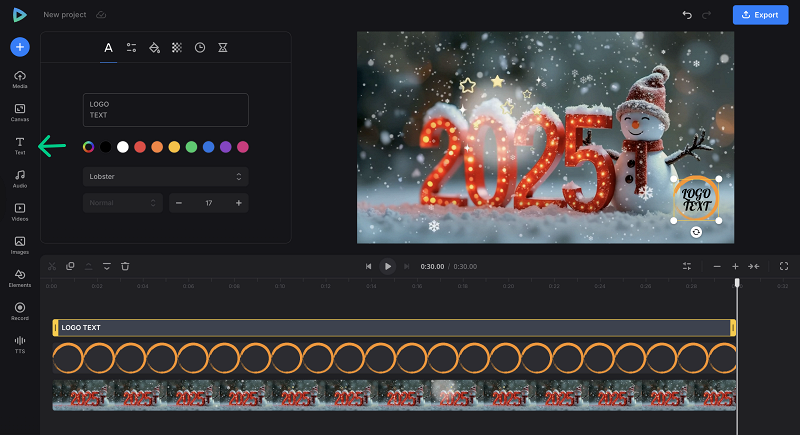Split clip with the scissors tool
Viewport: 800px width, 435px height.
[52, 266]
